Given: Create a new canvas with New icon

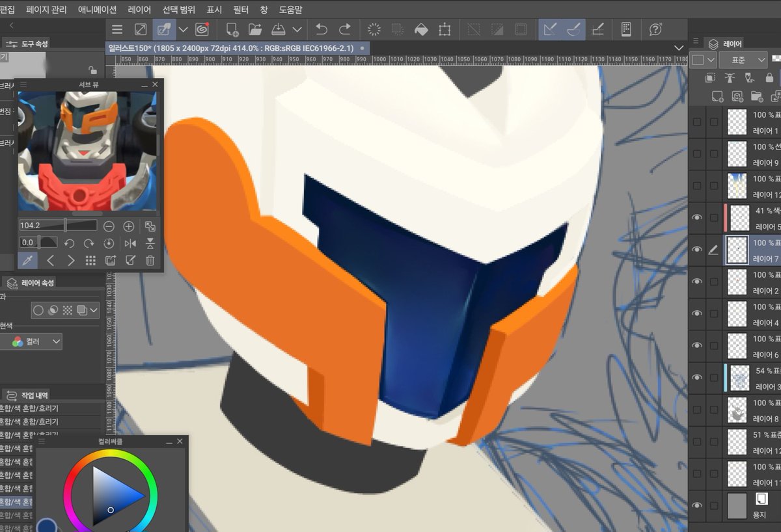Looking at the screenshot, I should point(232,29).
